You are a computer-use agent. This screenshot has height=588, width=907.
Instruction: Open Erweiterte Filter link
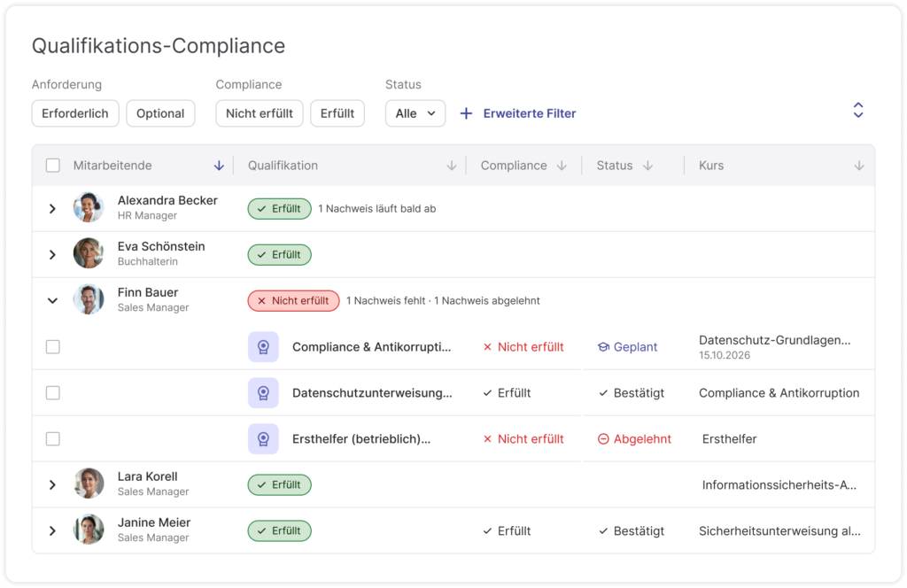(530, 114)
